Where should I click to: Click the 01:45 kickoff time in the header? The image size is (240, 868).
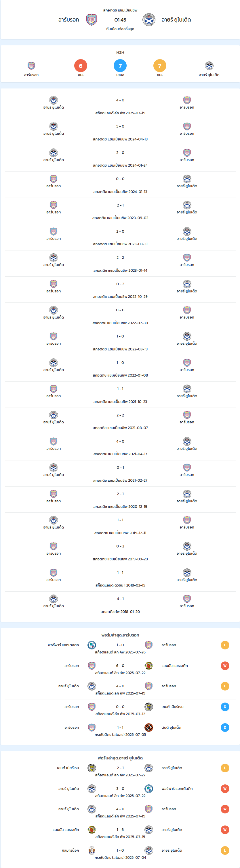[120, 20]
